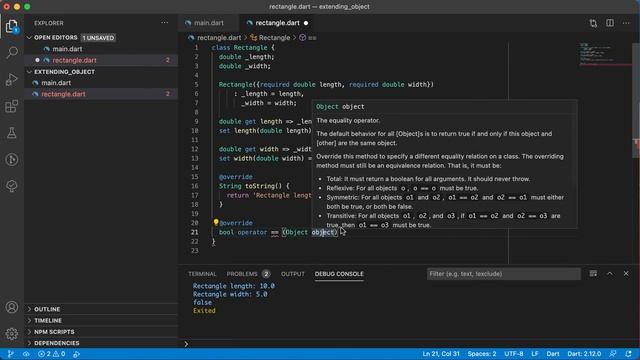640x360 pixels.
Task: Open the Manage gear settings
Action: [x=12, y=333]
